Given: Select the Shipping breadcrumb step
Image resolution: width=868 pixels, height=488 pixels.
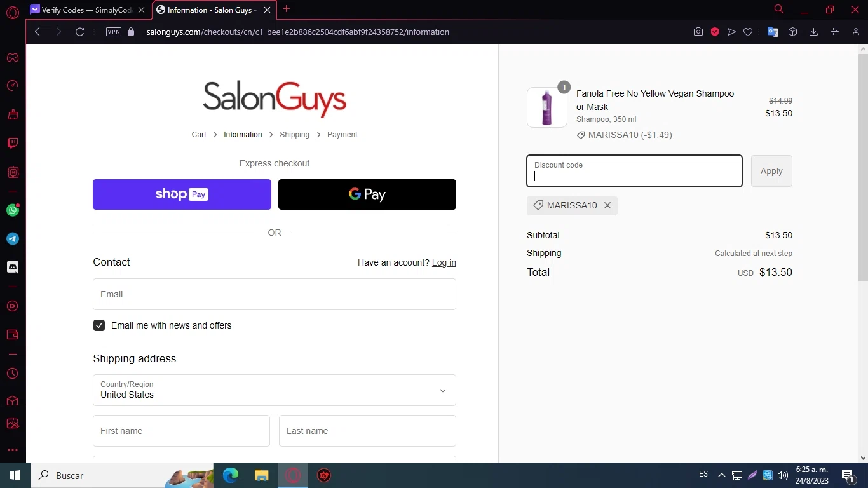Looking at the screenshot, I should point(294,135).
